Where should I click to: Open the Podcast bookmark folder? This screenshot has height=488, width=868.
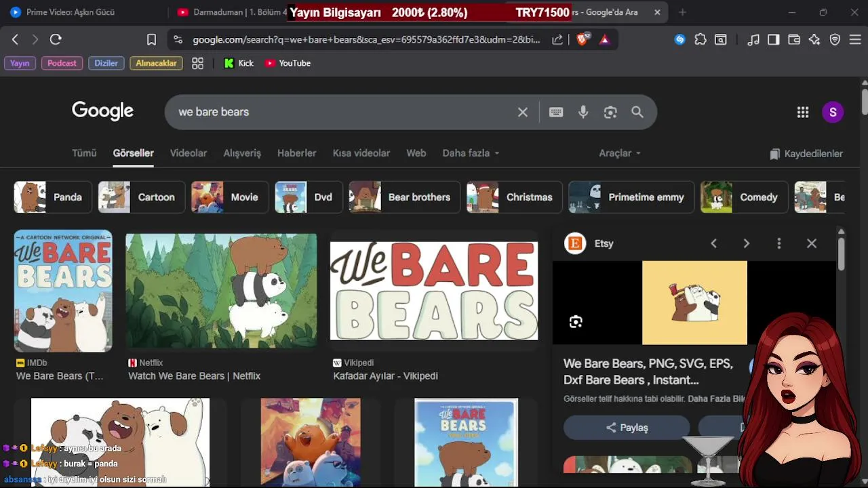tap(62, 63)
